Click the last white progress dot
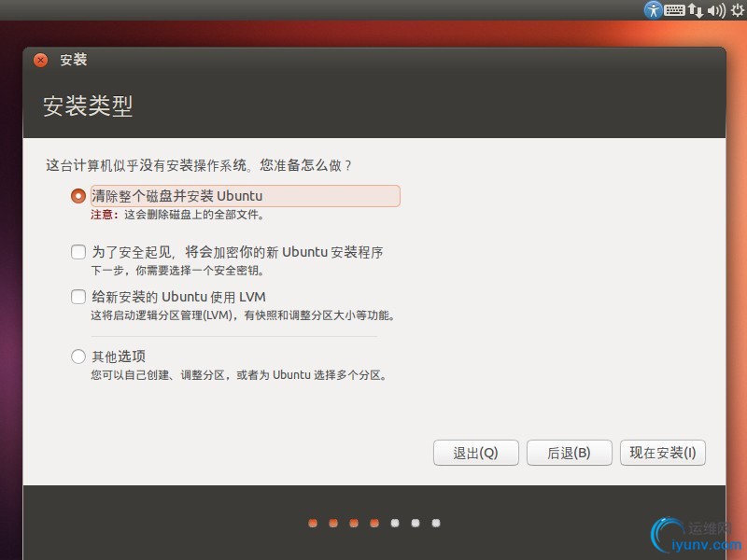 point(436,523)
